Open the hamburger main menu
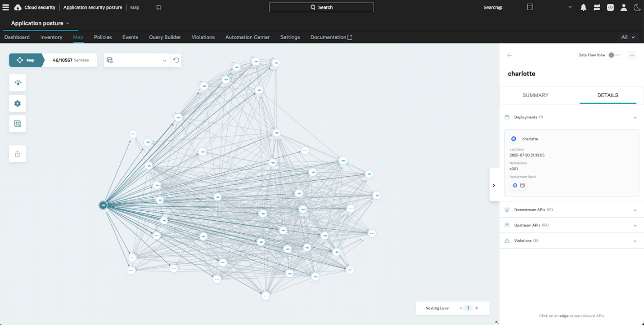The image size is (644, 325). (6, 7)
